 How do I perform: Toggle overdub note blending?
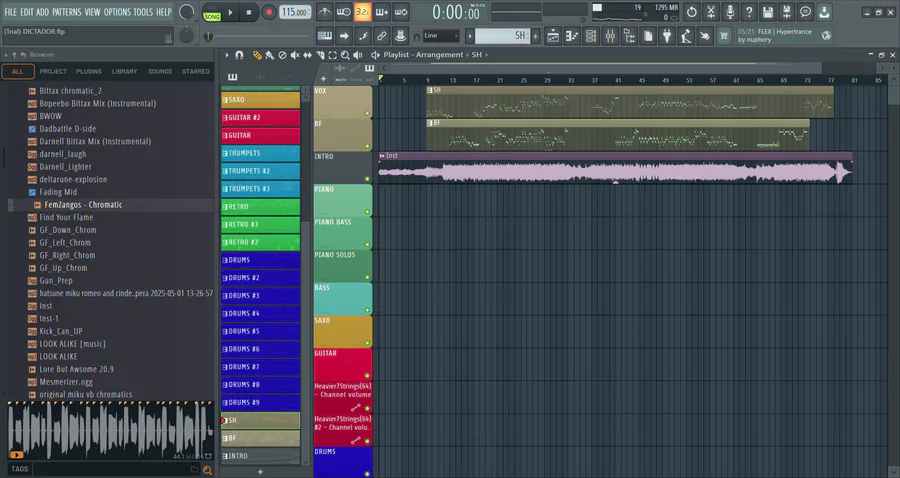coord(382,11)
